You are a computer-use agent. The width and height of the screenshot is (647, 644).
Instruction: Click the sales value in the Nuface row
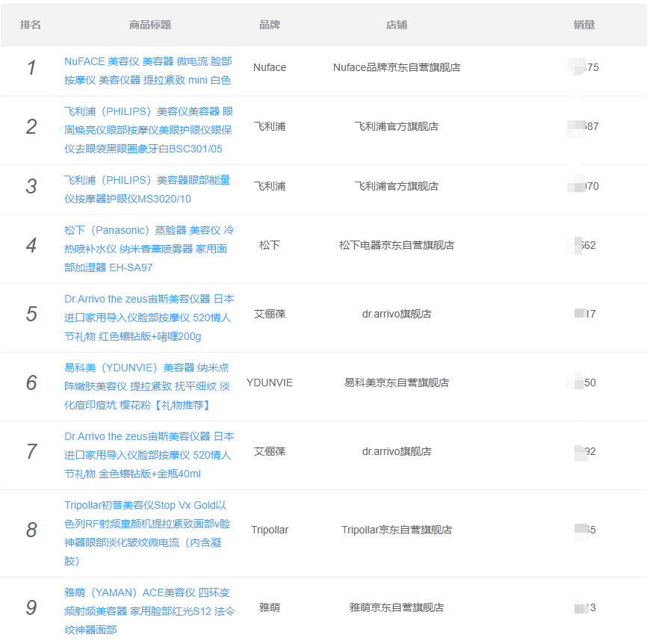tap(583, 67)
